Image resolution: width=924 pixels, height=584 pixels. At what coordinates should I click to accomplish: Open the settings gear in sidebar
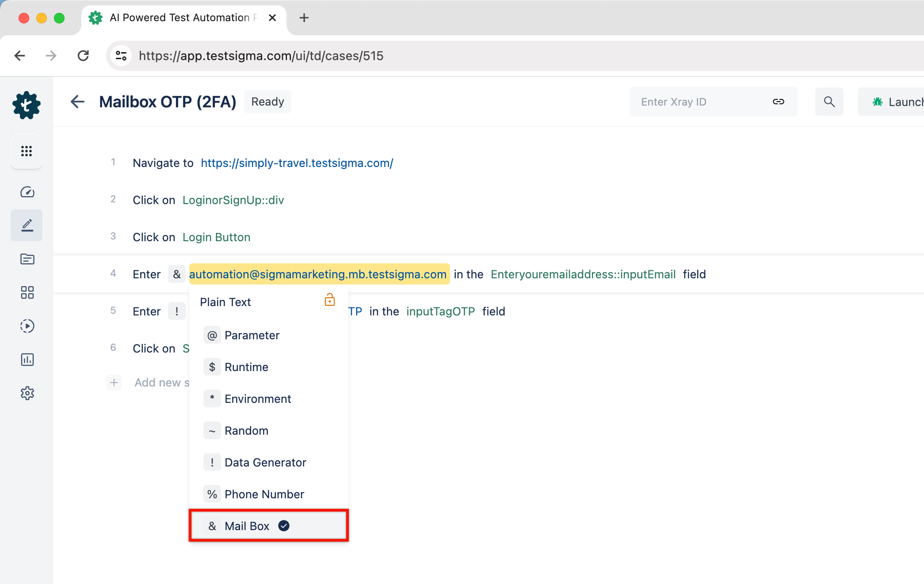[27, 393]
